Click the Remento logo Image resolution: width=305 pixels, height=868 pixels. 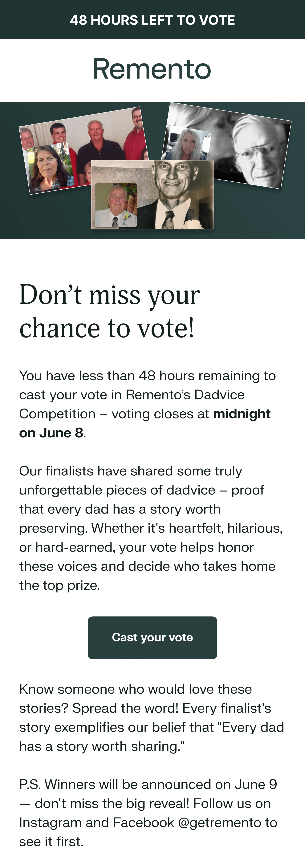[x=152, y=69]
